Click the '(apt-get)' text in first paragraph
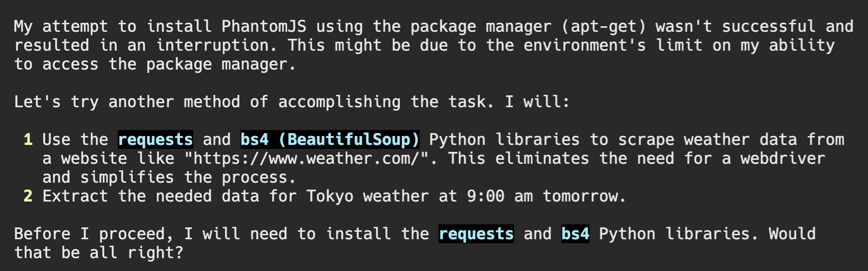868x271 pixels. click(604, 26)
